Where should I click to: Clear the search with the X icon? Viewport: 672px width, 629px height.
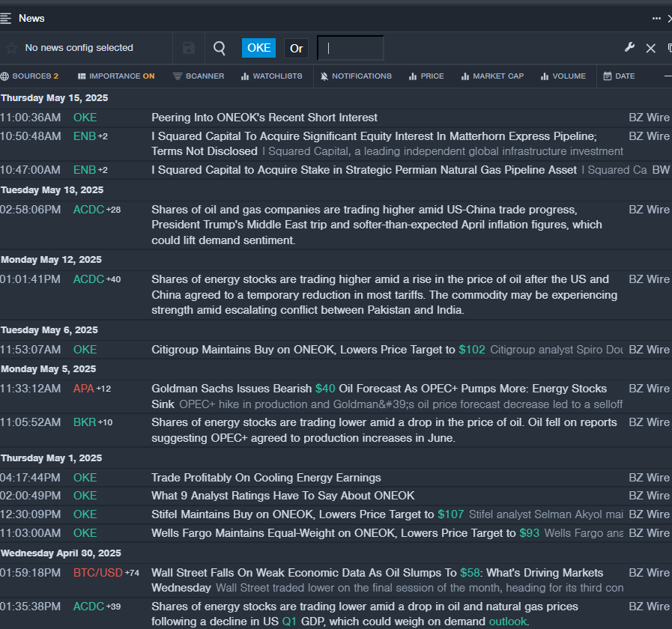point(650,48)
